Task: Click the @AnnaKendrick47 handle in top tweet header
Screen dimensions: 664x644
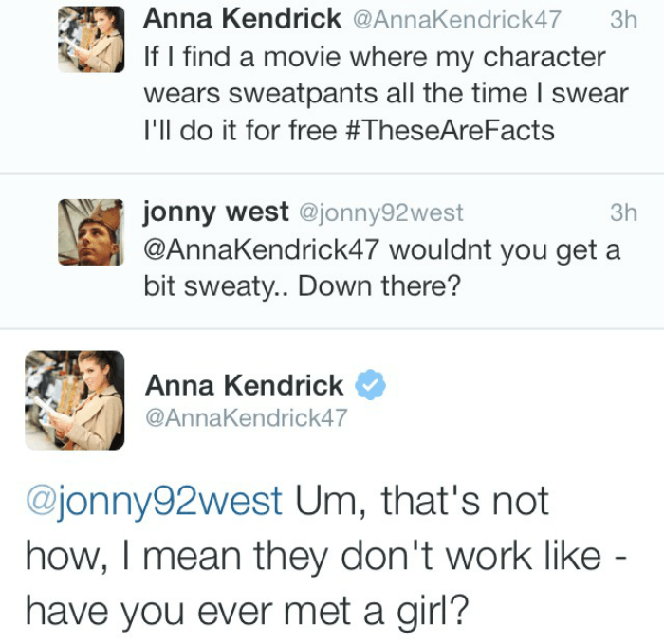Action: coord(455,19)
